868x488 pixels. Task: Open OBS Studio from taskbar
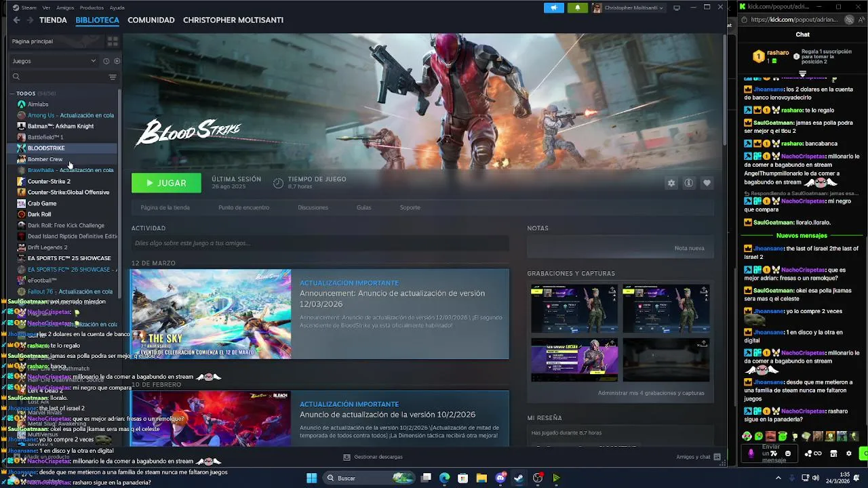coord(538,478)
